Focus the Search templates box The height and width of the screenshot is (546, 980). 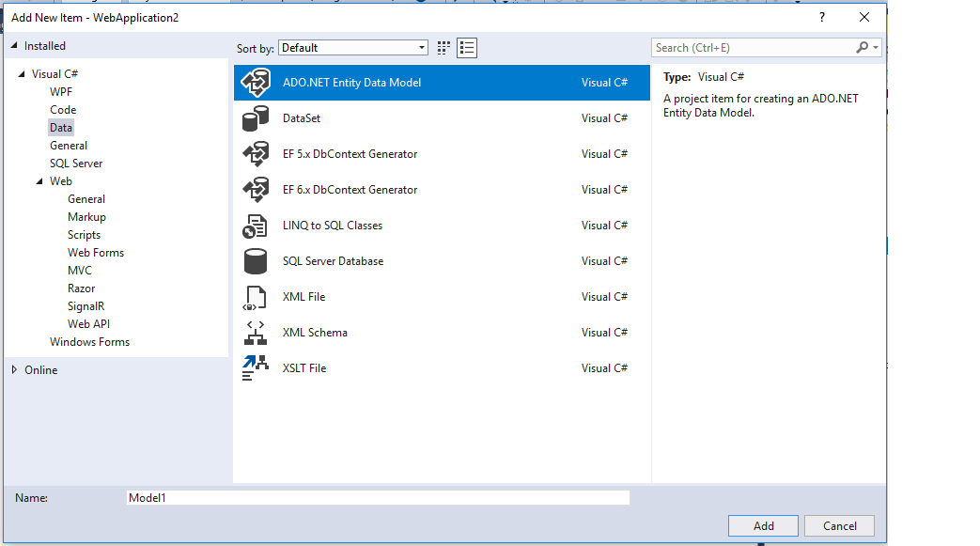[x=754, y=48]
